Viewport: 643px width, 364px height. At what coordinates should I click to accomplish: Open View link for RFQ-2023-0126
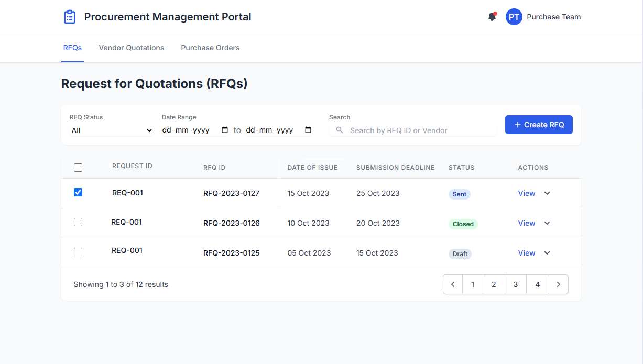[x=527, y=223]
